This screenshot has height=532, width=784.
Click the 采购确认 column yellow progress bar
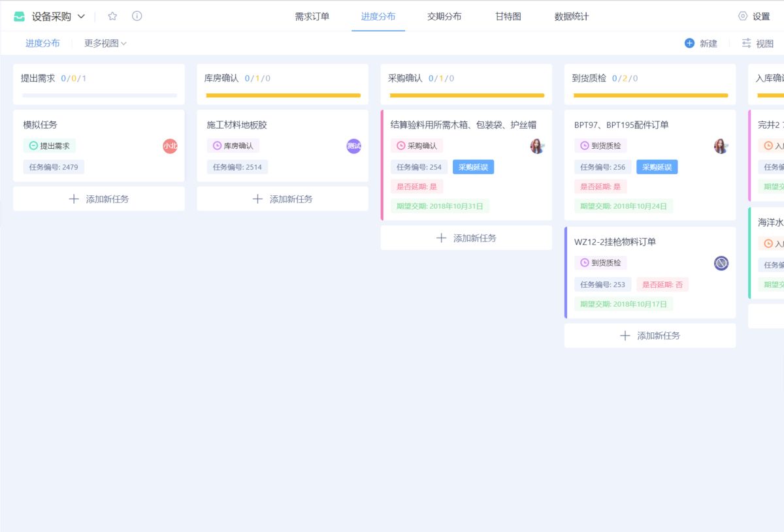[x=466, y=95]
